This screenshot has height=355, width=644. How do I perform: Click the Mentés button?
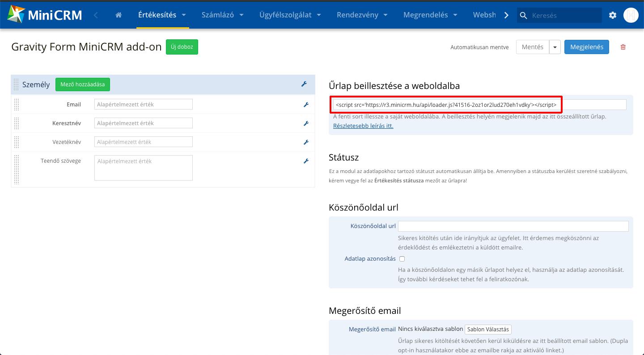(x=533, y=47)
